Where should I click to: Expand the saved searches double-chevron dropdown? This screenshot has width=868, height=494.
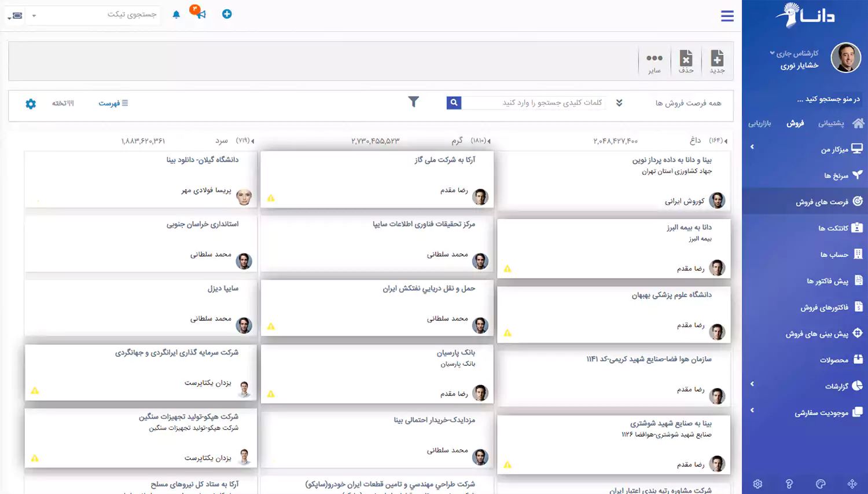pyautogui.click(x=619, y=103)
